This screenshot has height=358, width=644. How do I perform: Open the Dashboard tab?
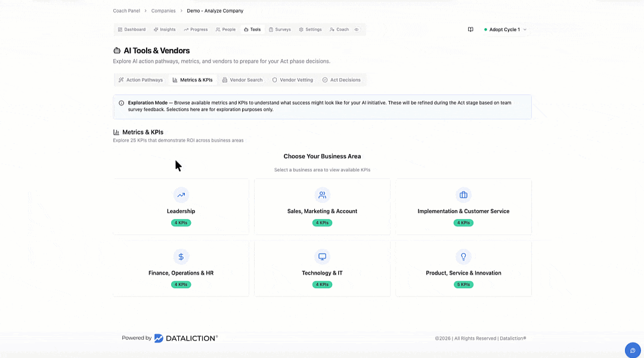[131, 29]
